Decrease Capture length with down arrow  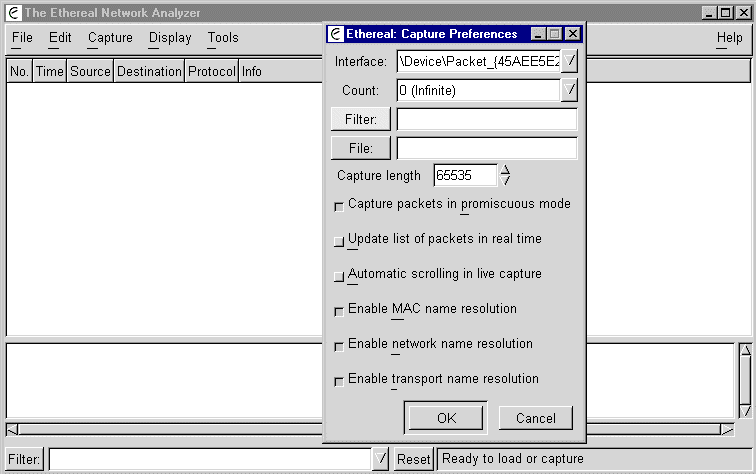tap(505, 180)
